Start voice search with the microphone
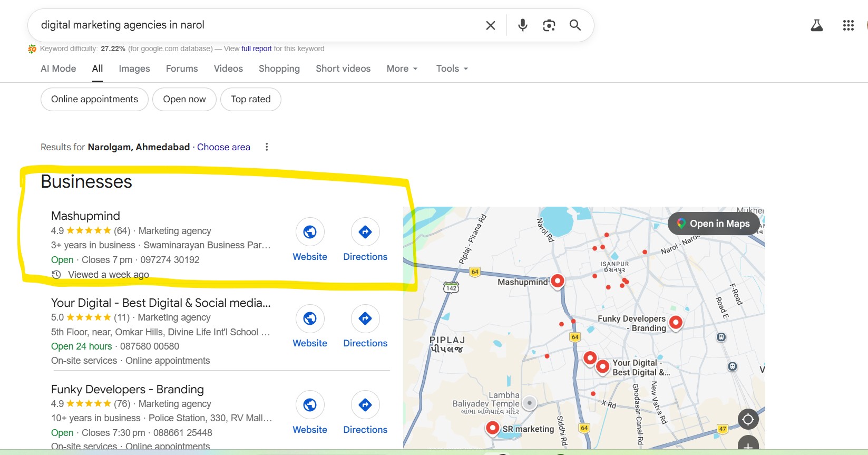868x455 pixels. (x=522, y=25)
